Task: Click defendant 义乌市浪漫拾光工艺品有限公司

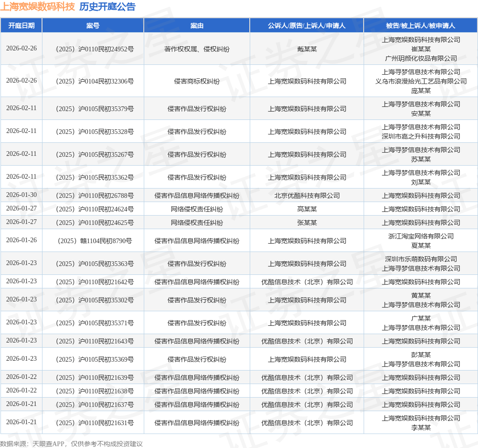Action: point(421,81)
